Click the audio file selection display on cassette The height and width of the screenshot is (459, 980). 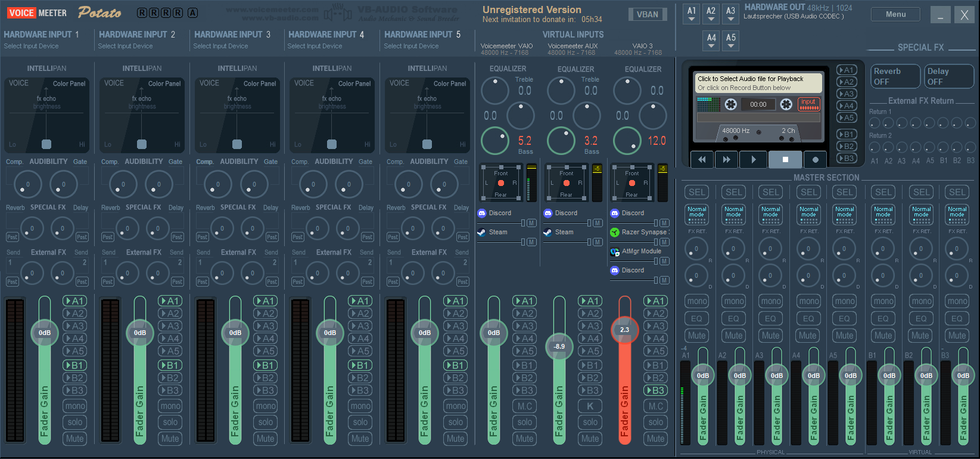click(759, 83)
